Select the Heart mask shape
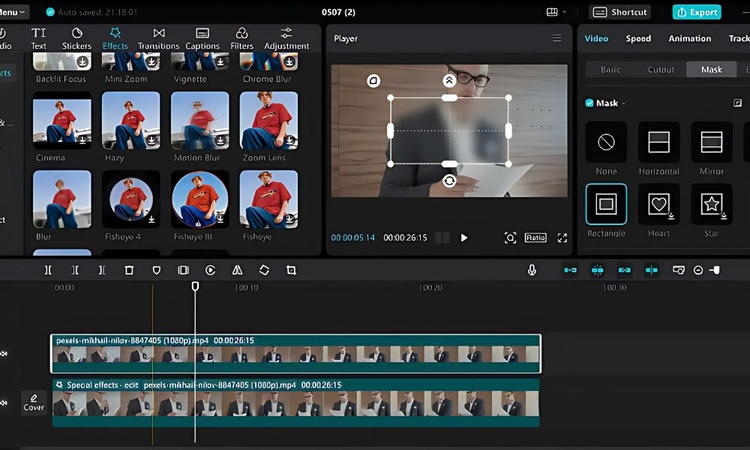750x450 pixels. point(659,204)
